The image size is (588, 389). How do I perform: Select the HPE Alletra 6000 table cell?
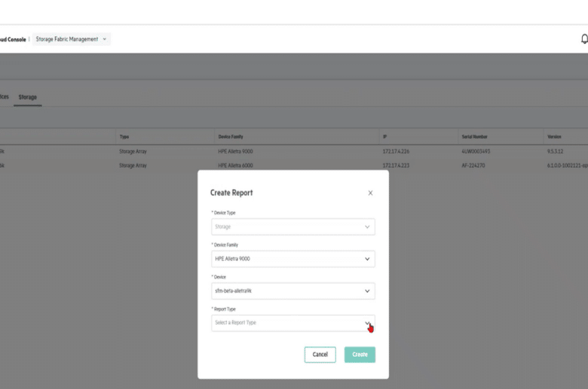235,165
